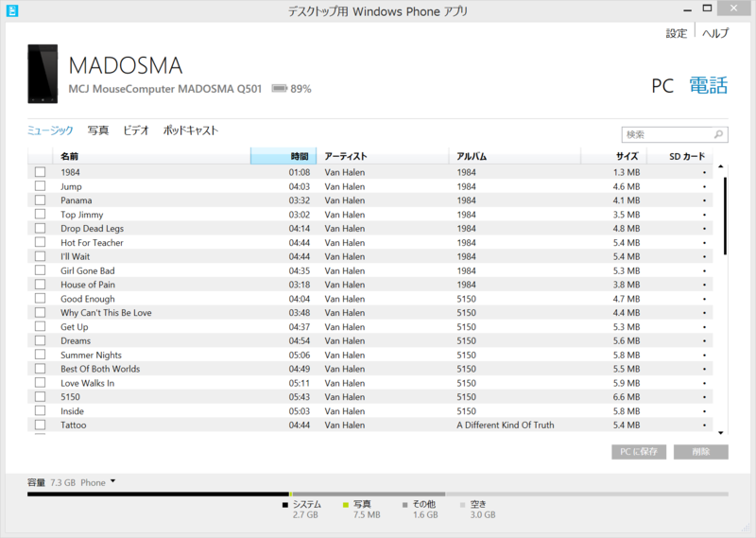756x538 pixels.
Task: Click the 05:11 duration cell
Action: 300,383
